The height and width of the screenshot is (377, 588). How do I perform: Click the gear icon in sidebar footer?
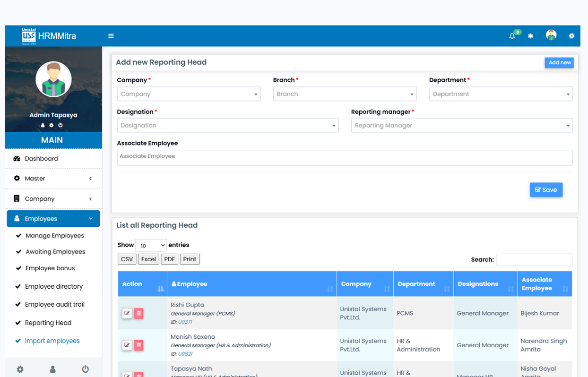[x=20, y=369]
